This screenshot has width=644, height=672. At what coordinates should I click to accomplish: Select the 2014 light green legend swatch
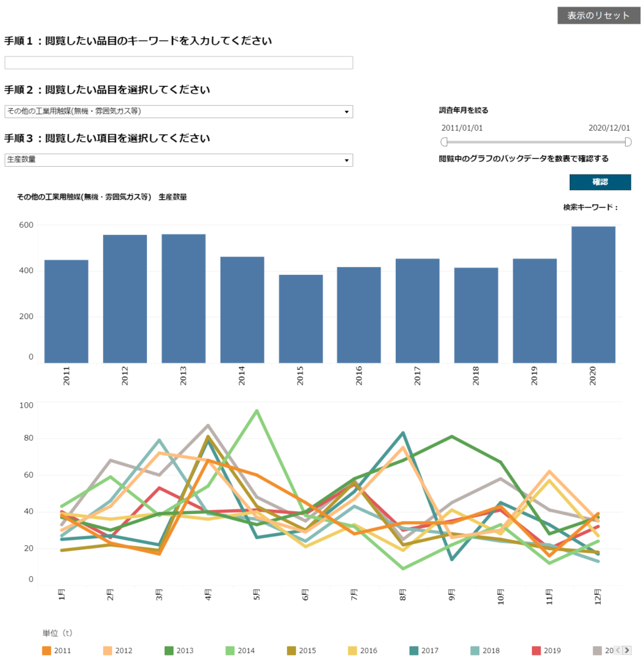pos(230,650)
